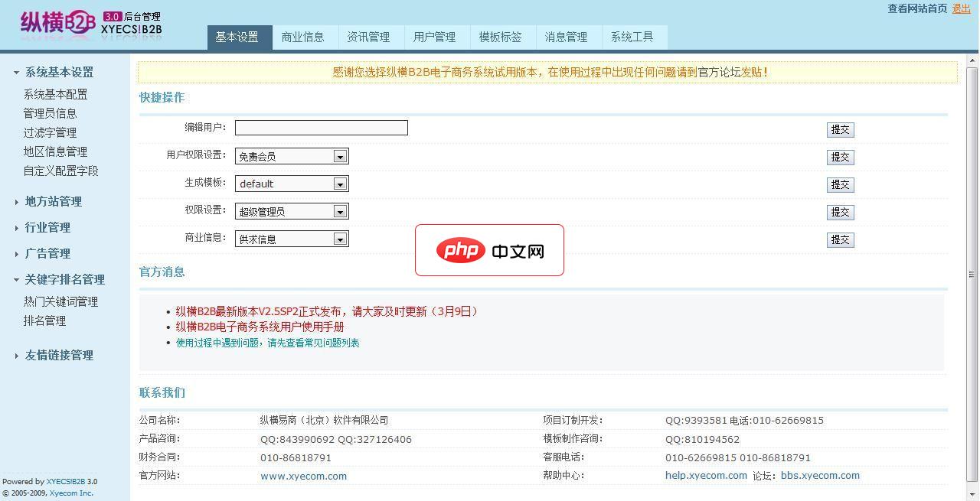Submit the 生成模板 row

click(840, 185)
